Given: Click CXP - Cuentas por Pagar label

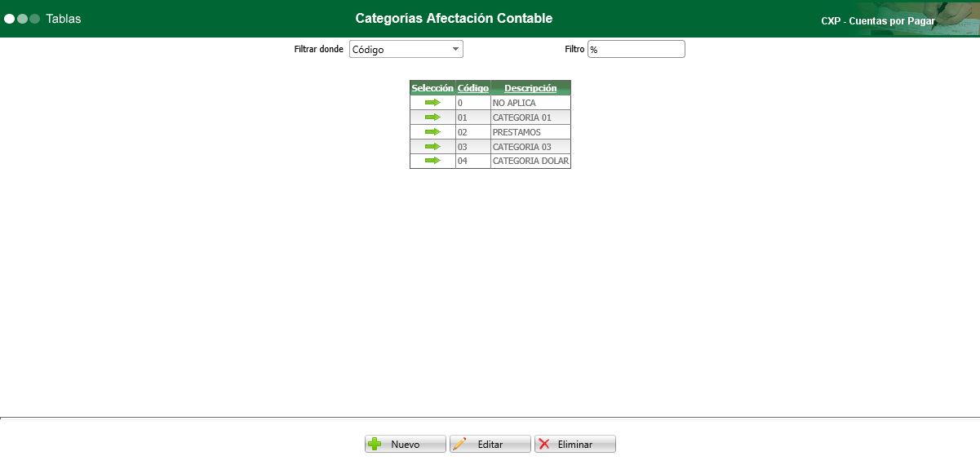Looking at the screenshot, I should tap(878, 21).
